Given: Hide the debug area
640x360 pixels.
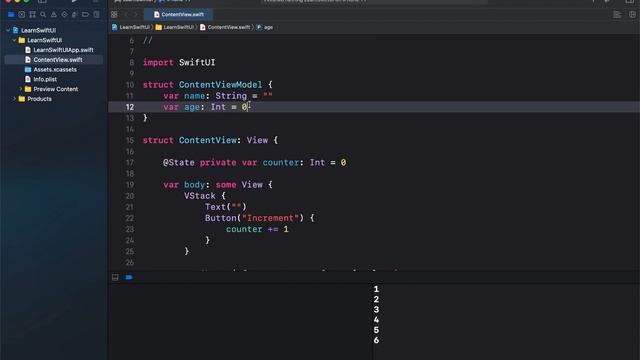Looking at the screenshot, I should [x=115, y=278].
